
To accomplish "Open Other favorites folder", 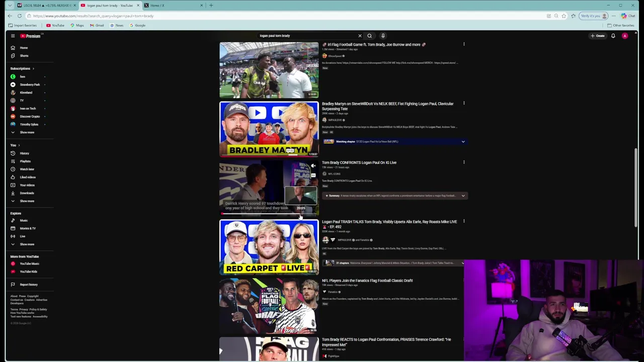I will click(620, 26).
